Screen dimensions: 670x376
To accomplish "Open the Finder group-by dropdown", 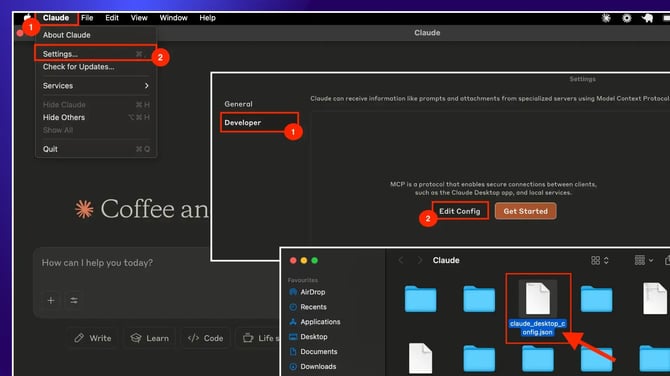I will click(x=644, y=260).
